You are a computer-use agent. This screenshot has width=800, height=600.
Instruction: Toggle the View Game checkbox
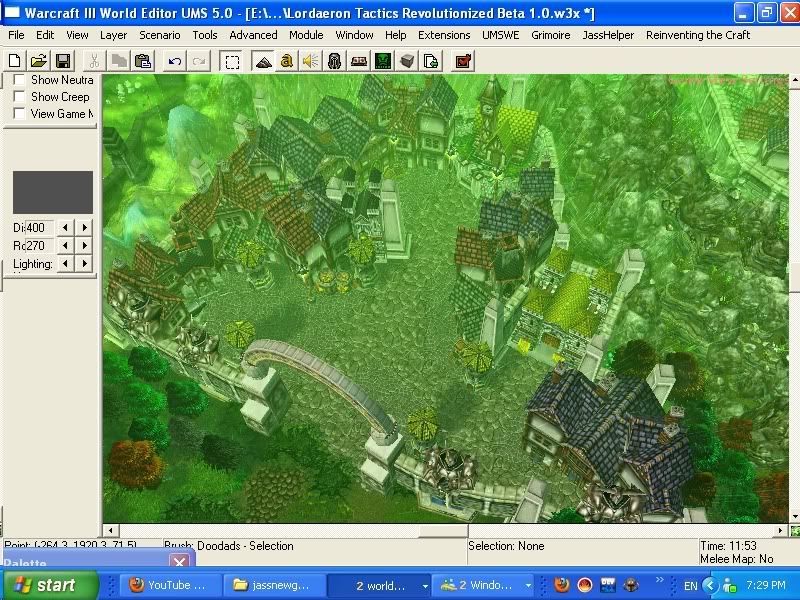(x=19, y=113)
